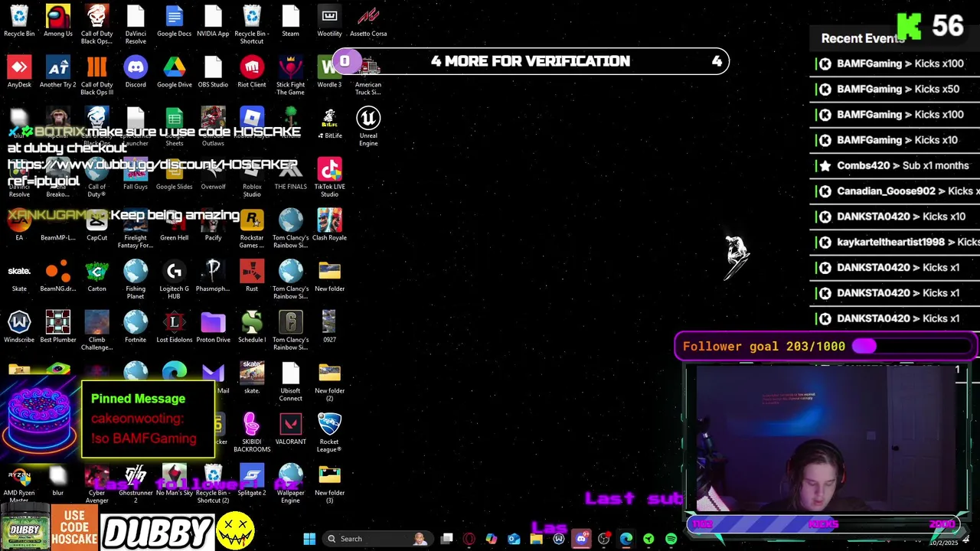Select the TikTok LIVE Studio icon
This screenshot has height=551, width=980.
[329, 177]
